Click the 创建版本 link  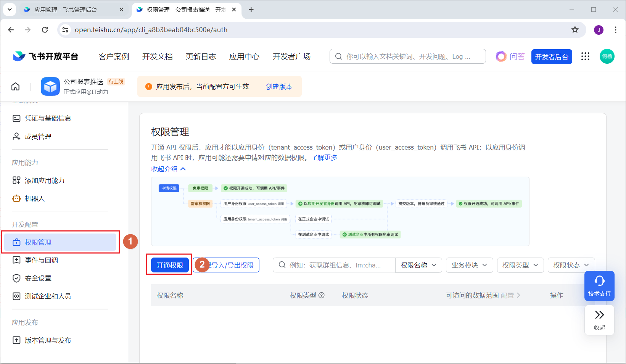pyautogui.click(x=279, y=87)
